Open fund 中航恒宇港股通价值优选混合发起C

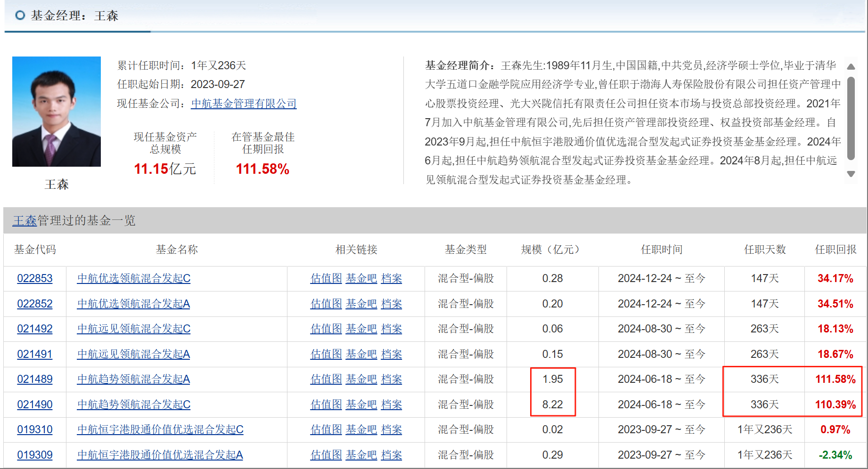pyautogui.click(x=160, y=429)
